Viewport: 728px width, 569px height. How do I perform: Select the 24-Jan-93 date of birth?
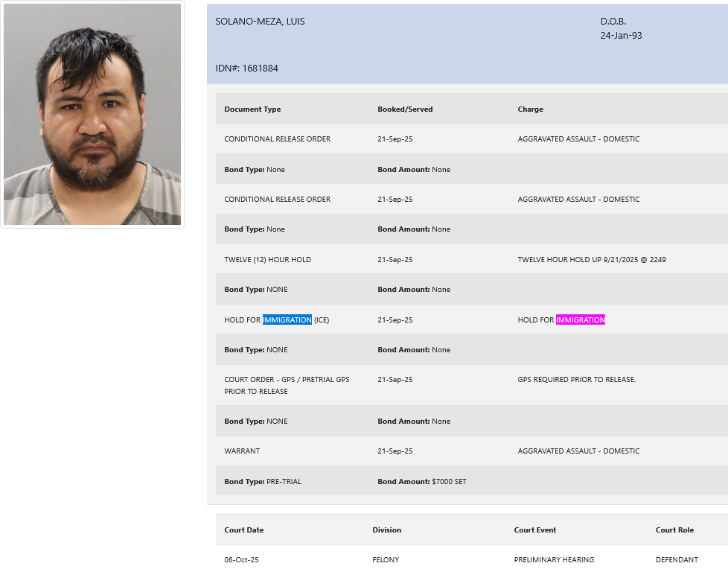tap(621, 35)
